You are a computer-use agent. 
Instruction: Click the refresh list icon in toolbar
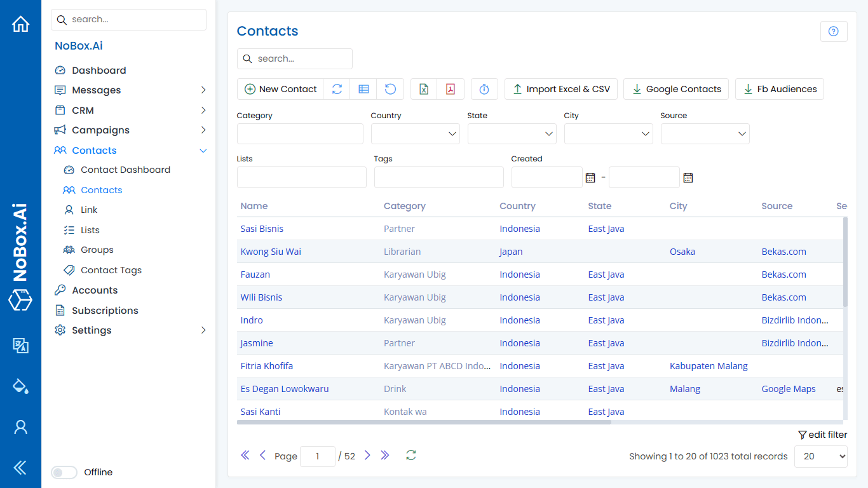click(337, 89)
